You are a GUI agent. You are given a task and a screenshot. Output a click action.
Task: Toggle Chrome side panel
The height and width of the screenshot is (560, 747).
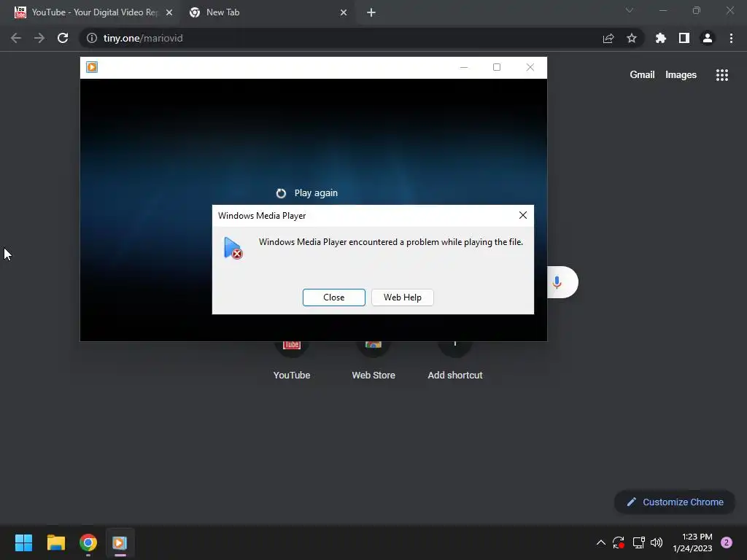click(684, 38)
